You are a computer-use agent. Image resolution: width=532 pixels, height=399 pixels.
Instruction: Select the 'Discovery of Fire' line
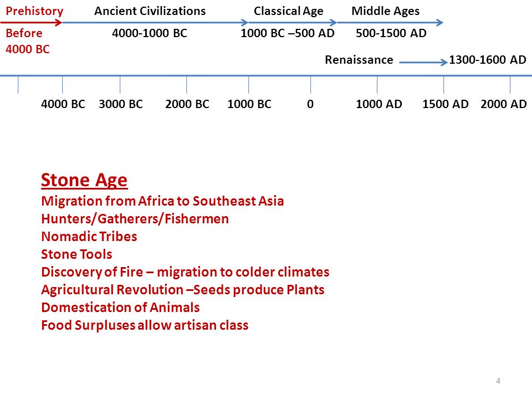pos(185,272)
